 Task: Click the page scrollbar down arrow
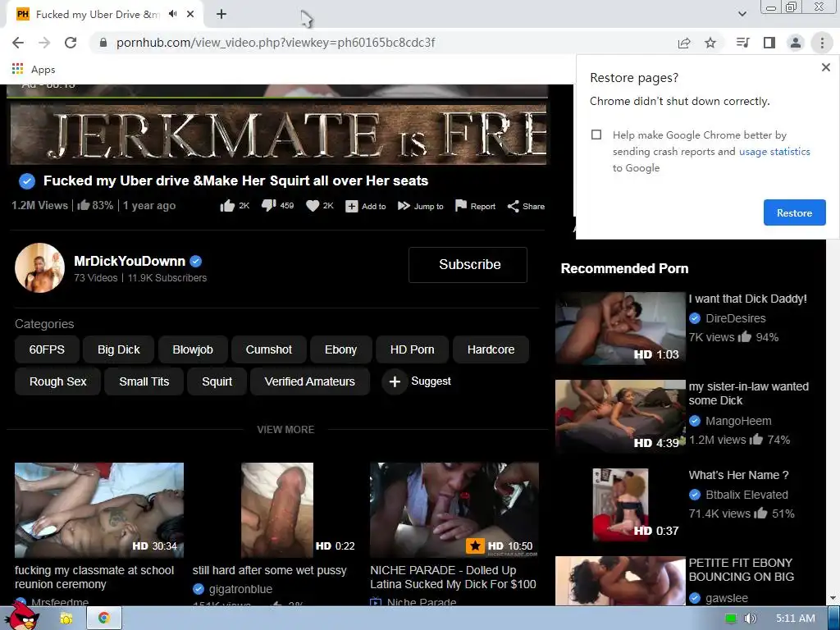coord(833,598)
